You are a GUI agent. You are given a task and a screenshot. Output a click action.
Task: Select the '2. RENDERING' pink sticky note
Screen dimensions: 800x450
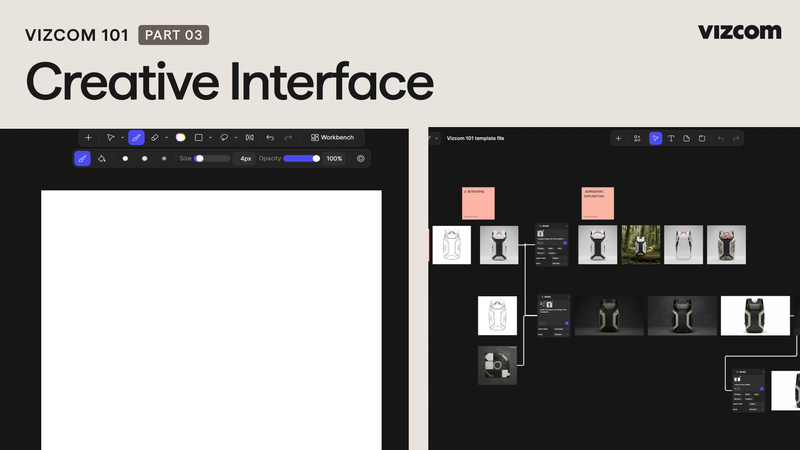pyautogui.click(x=478, y=204)
